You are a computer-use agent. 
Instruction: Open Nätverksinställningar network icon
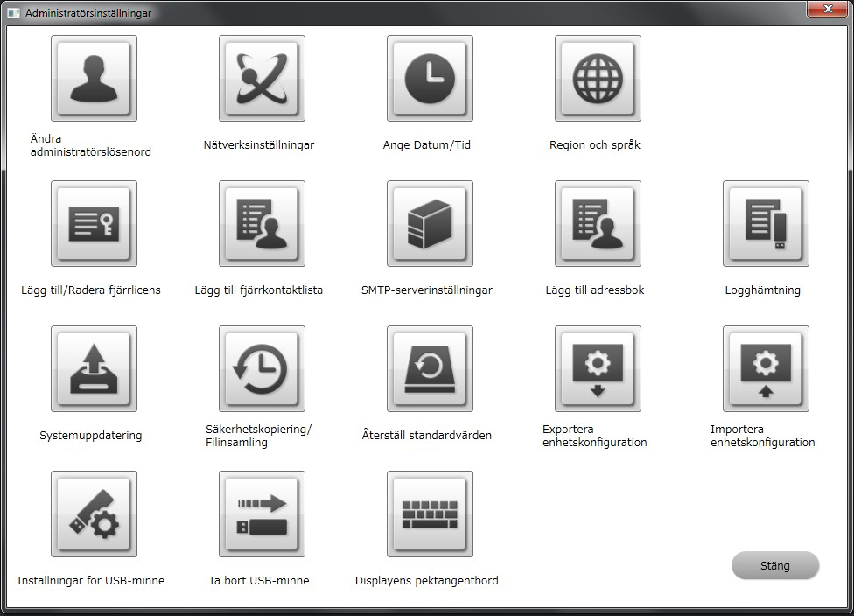pos(262,79)
